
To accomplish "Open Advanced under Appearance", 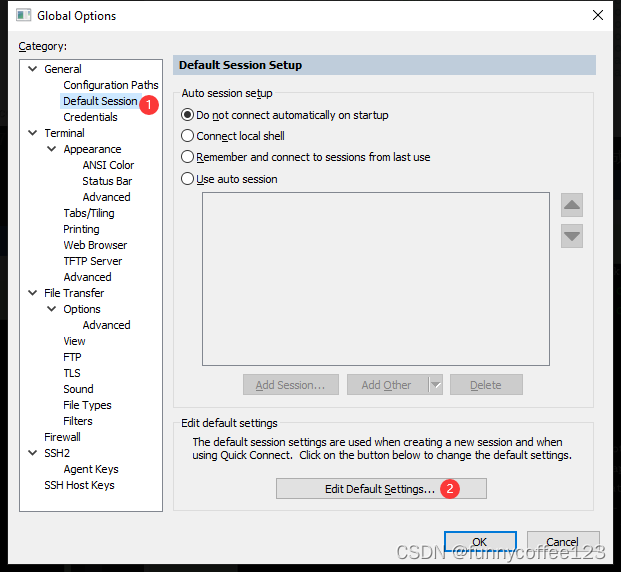I will click(x=106, y=197).
